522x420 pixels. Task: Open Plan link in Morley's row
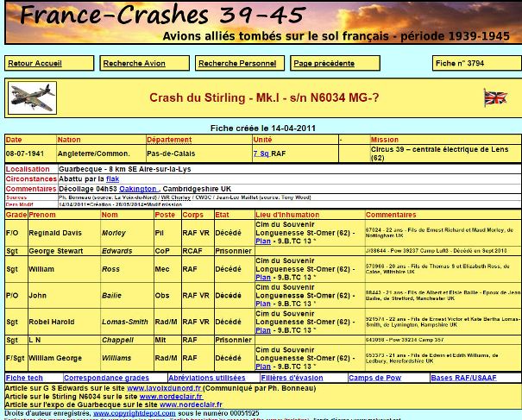click(263, 241)
